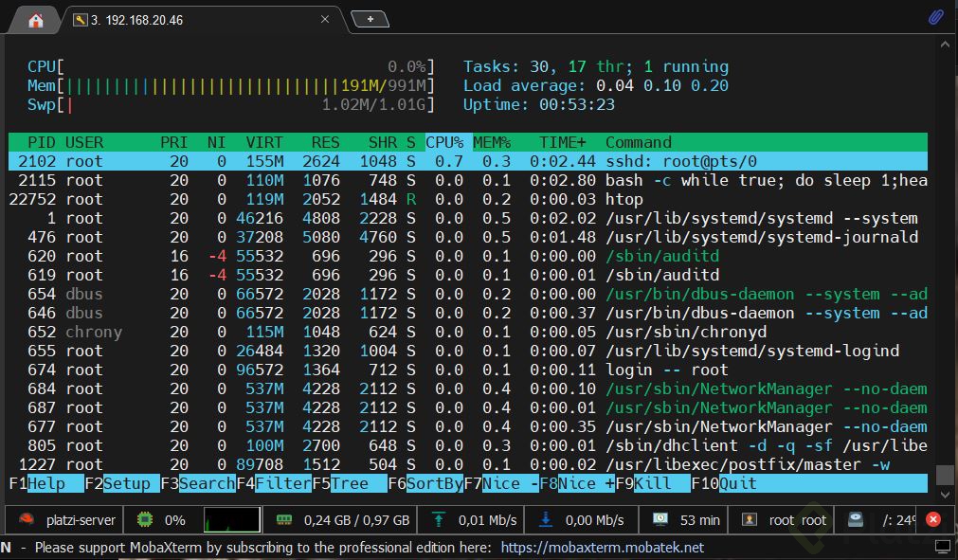Viewport: 958px width, 560px height.
Task: Click F3 Search in htop footer
Action: (198, 483)
